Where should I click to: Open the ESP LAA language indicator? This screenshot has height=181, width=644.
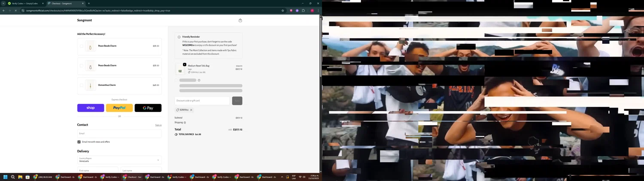(x=294, y=177)
